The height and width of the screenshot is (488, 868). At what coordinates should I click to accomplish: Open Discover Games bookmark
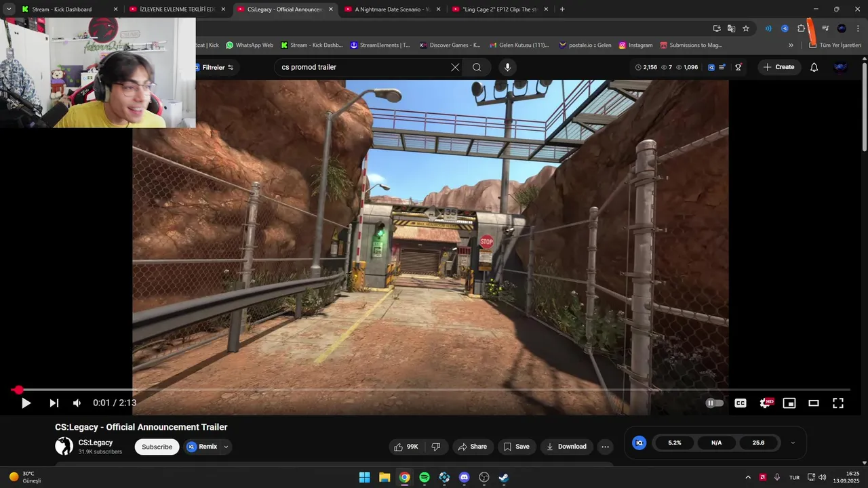click(450, 45)
